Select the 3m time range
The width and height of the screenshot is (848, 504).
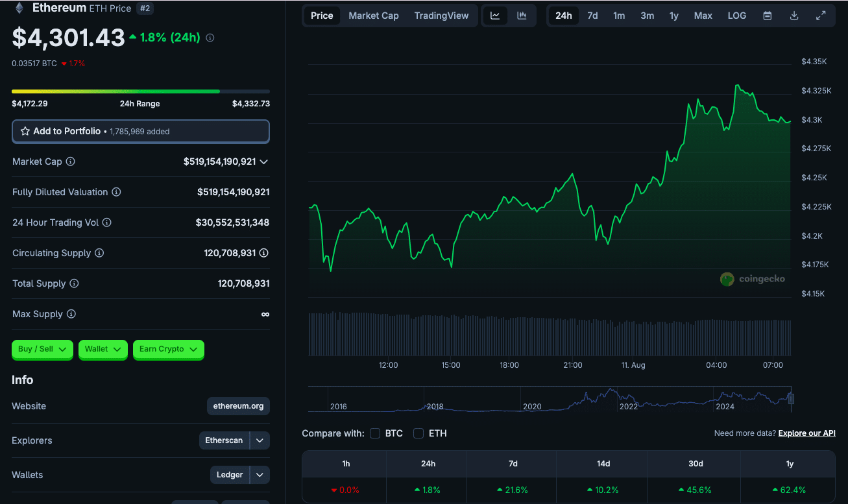(x=648, y=16)
